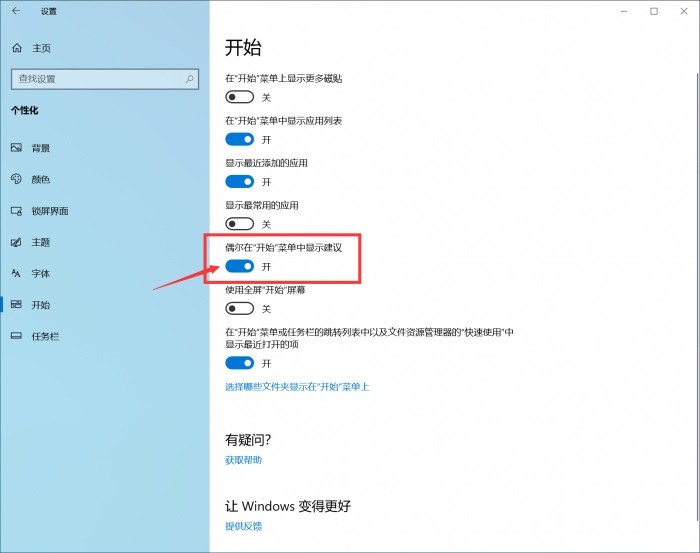
Task: Open 颜色 settings page
Action: [x=104, y=179]
